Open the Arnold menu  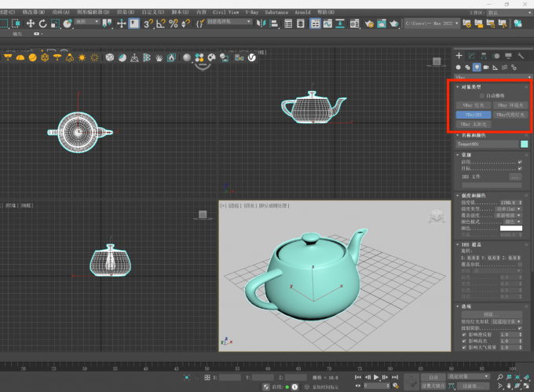(302, 13)
